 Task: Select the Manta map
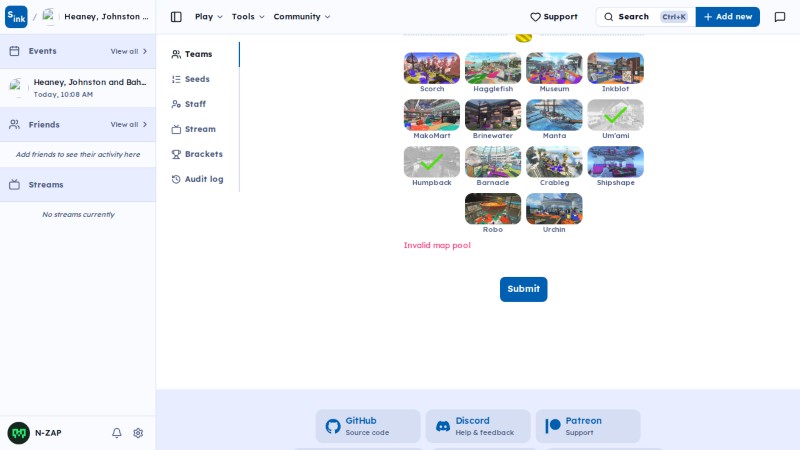pyautogui.click(x=554, y=115)
